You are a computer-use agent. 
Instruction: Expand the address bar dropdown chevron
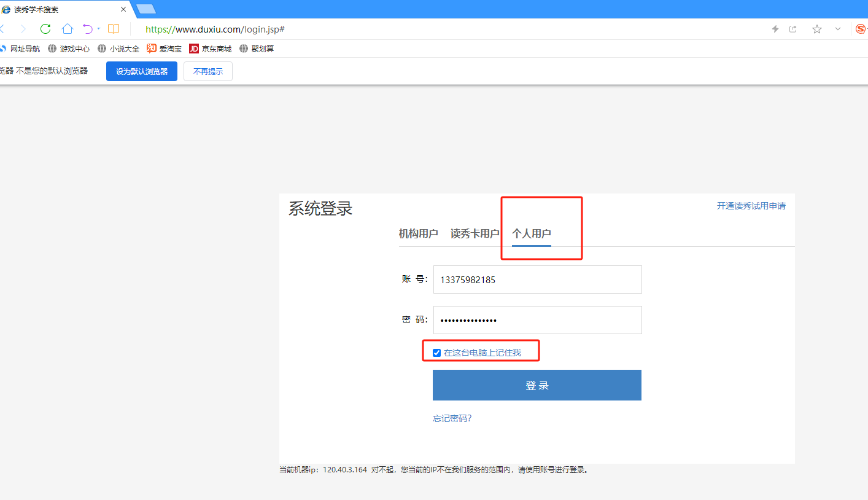tap(838, 29)
